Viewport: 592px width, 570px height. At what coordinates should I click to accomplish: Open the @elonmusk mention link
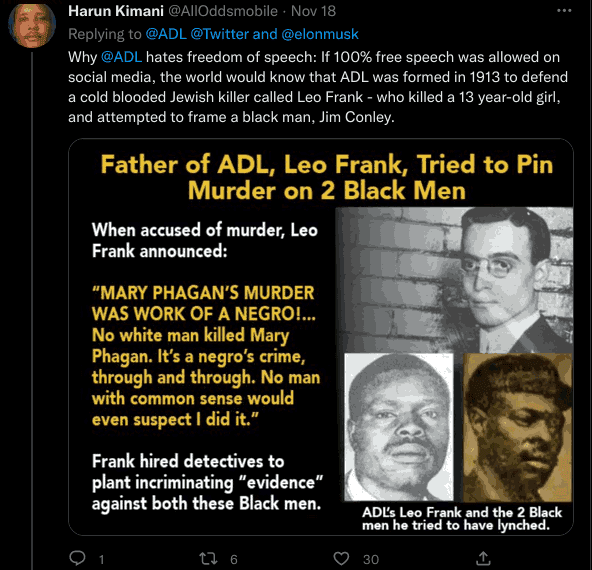click(x=320, y=34)
